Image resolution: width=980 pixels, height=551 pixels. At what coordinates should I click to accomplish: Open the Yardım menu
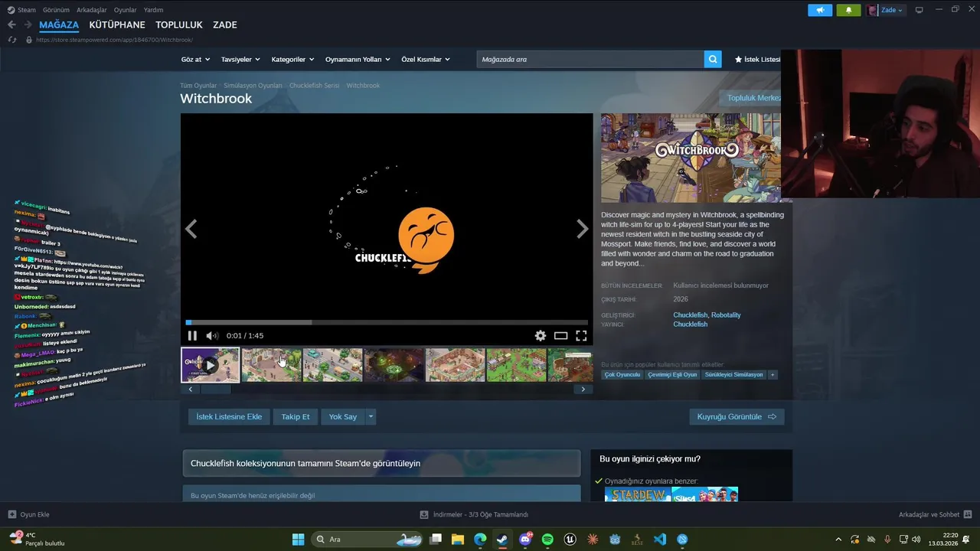coord(154,10)
